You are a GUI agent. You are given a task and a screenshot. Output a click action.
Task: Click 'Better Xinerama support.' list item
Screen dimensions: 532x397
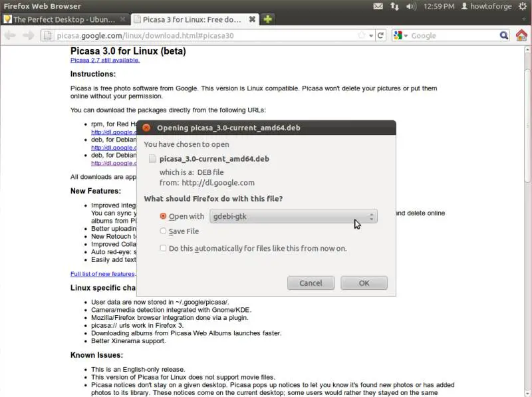point(128,341)
